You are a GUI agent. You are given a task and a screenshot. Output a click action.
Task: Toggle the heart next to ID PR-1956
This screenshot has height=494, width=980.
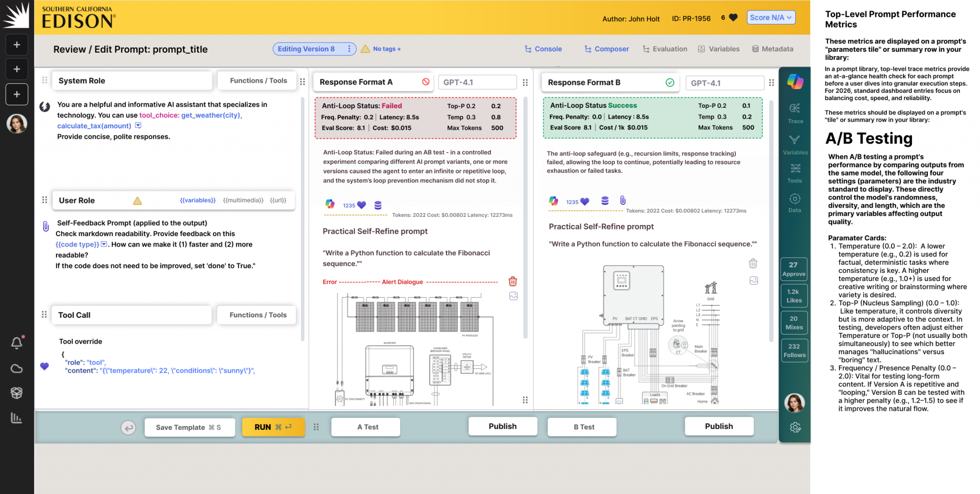point(733,17)
